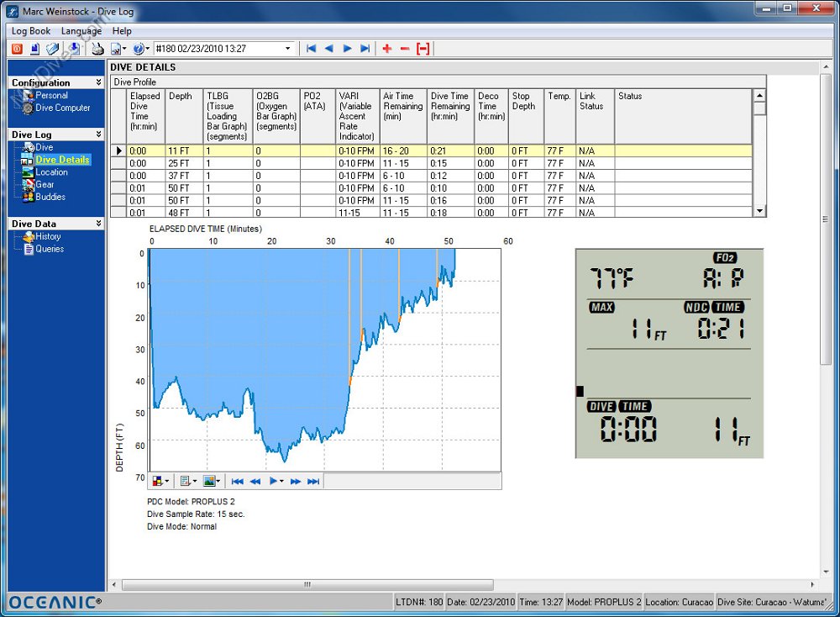Open Queries under Dive Data
The width and height of the screenshot is (840, 617).
[x=50, y=248]
